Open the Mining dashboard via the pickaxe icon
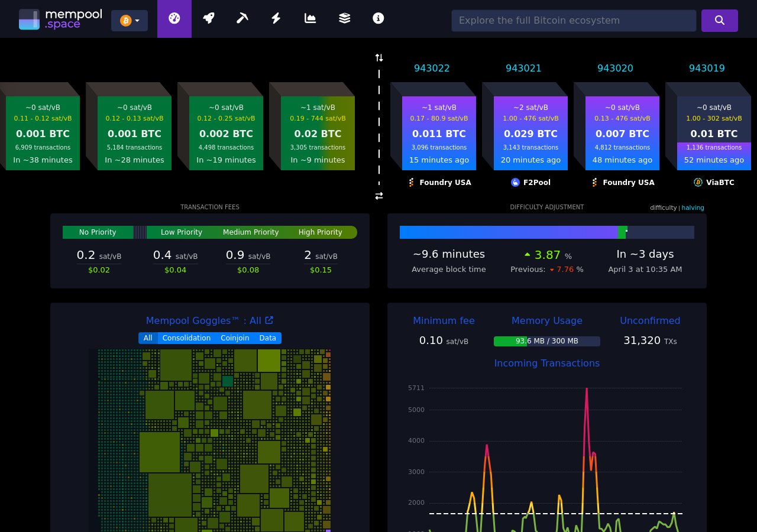This screenshot has width=757, height=532. pyautogui.click(x=242, y=18)
